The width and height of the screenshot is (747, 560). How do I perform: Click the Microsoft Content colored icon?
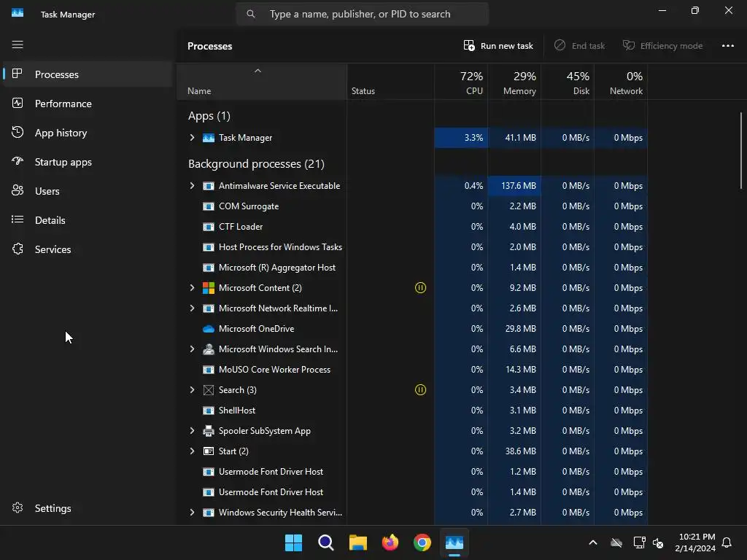[209, 288]
